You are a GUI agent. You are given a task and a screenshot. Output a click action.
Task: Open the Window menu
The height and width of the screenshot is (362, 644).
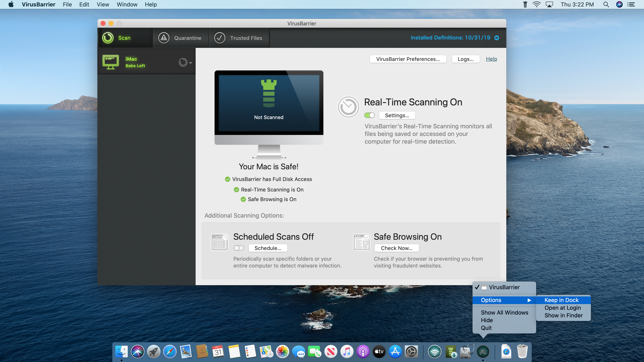coord(127,4)
